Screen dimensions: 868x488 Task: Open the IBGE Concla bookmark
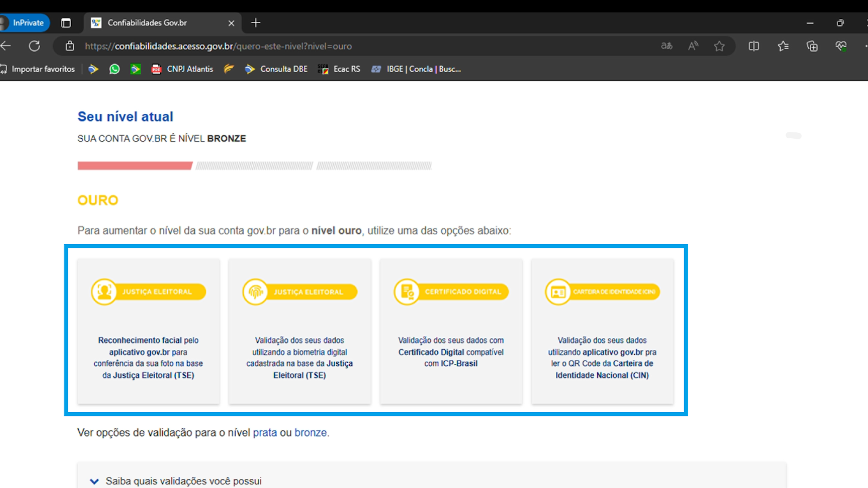(416, 69)
